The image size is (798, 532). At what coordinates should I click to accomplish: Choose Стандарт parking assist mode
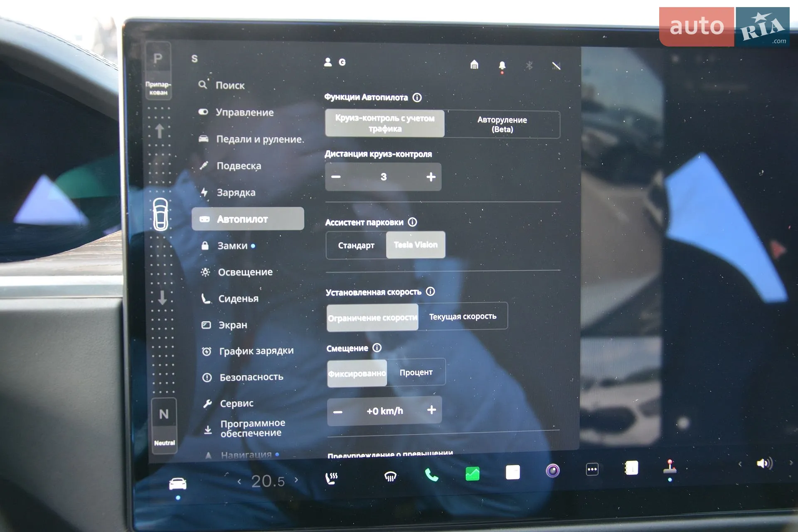[356, 246]
